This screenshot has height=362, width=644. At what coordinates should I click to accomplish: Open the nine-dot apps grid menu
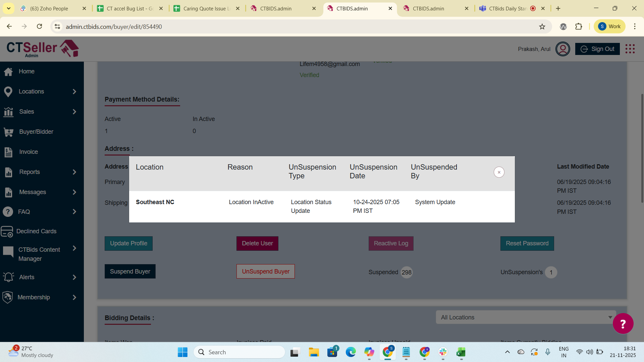(630, 49)
